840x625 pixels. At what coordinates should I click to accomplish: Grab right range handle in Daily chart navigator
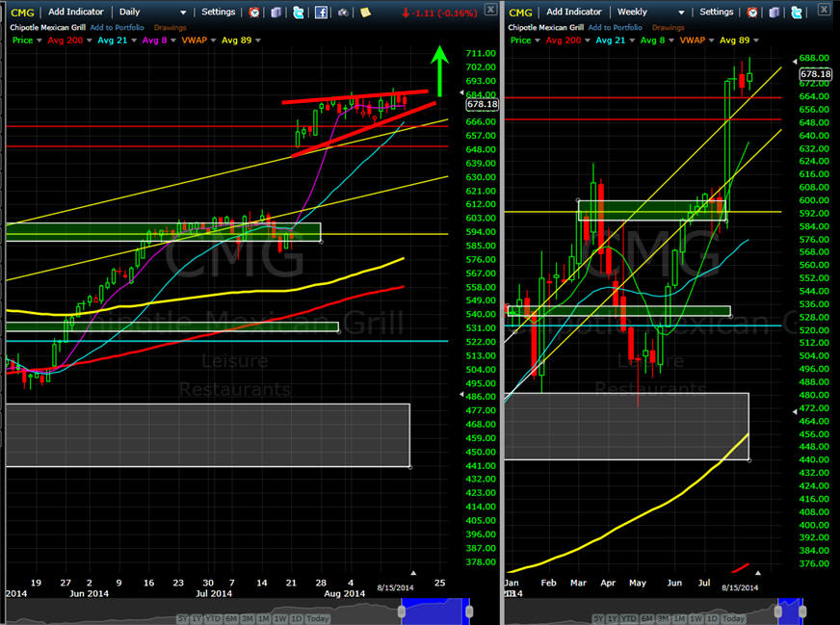click(x=469, y=612)
